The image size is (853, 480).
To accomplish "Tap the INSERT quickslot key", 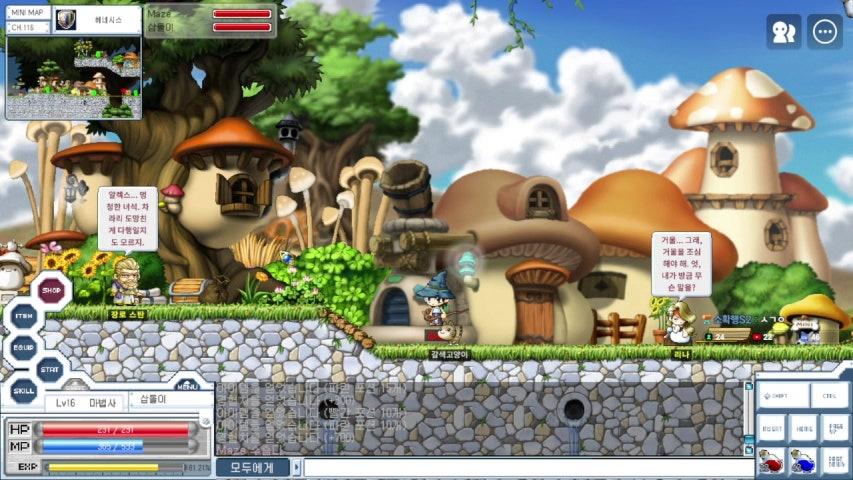I will [772, 429].
